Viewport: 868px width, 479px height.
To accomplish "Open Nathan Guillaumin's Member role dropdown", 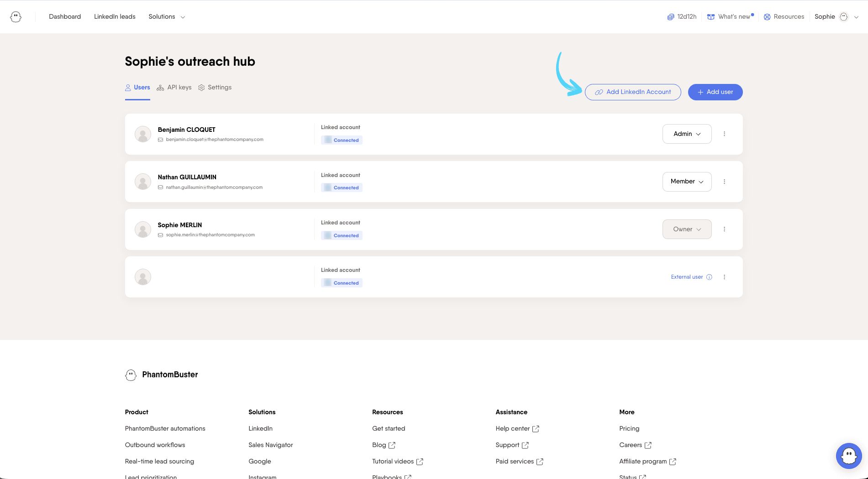I will tap(687, 182).
